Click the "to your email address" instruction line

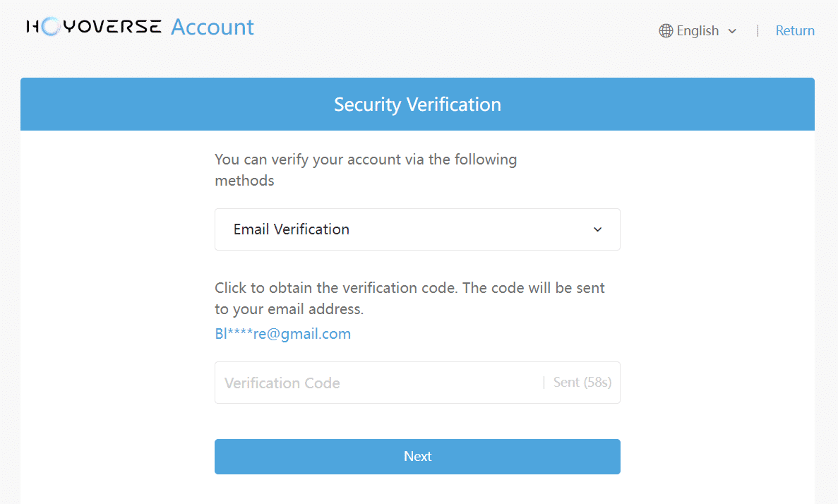[289, 309]
